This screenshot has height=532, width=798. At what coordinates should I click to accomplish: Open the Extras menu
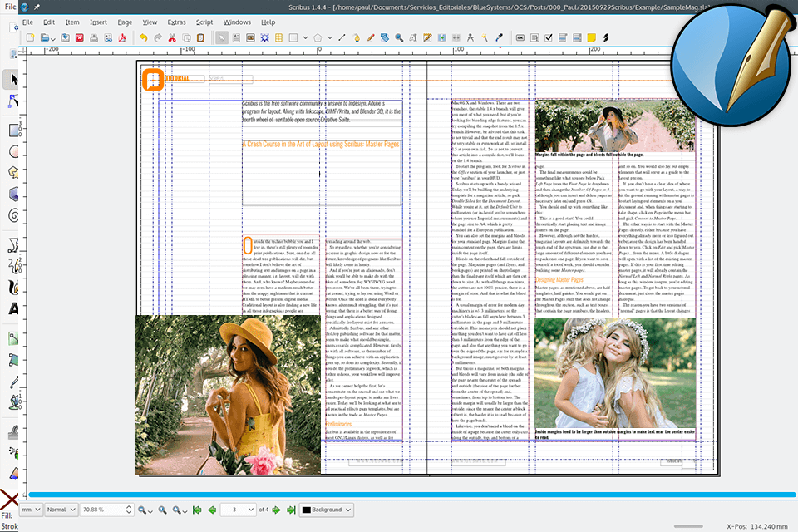(x=177, y=22)
